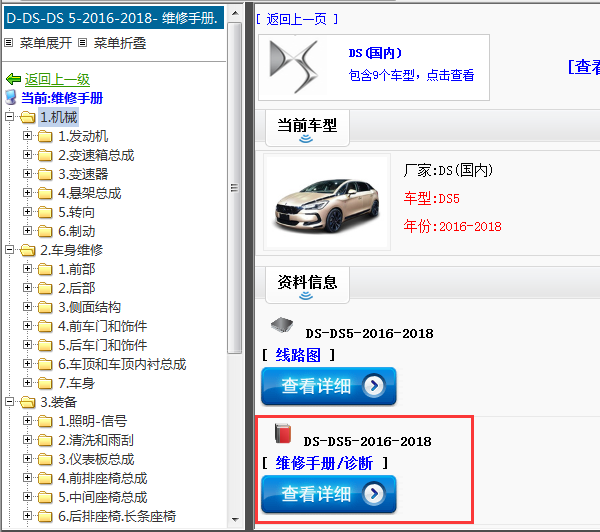Expand the 2.后部 node
The height and width of the screenshot is (532, 600).
[x=27, y=287]
